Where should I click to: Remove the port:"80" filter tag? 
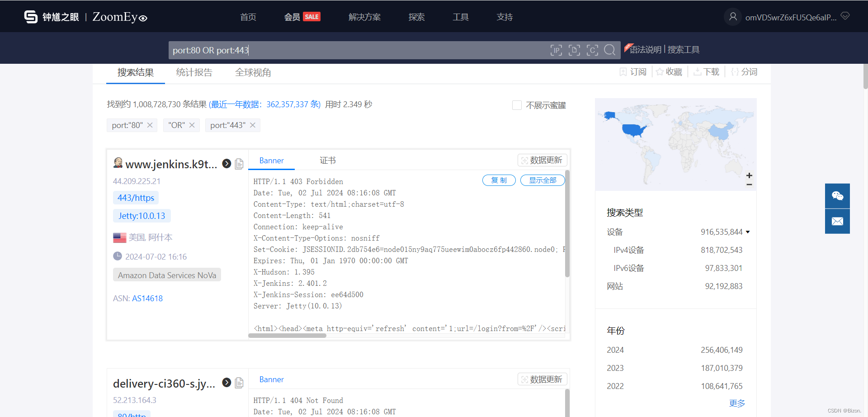[x=150, y=125]
